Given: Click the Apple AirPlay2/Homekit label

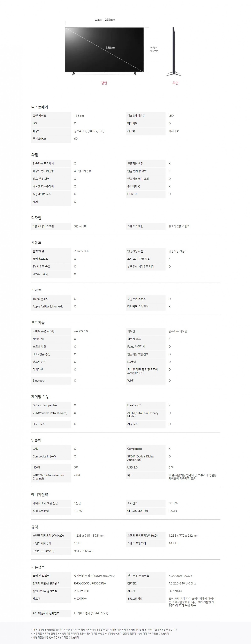Looking at the screenshot, I should 48,307.
